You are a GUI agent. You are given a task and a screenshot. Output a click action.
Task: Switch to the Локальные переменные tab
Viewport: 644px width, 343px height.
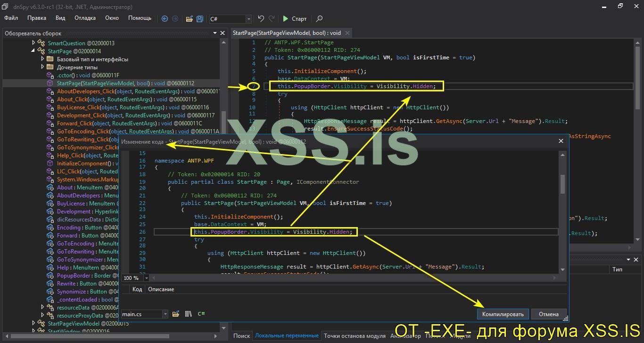tap(287, 336)
